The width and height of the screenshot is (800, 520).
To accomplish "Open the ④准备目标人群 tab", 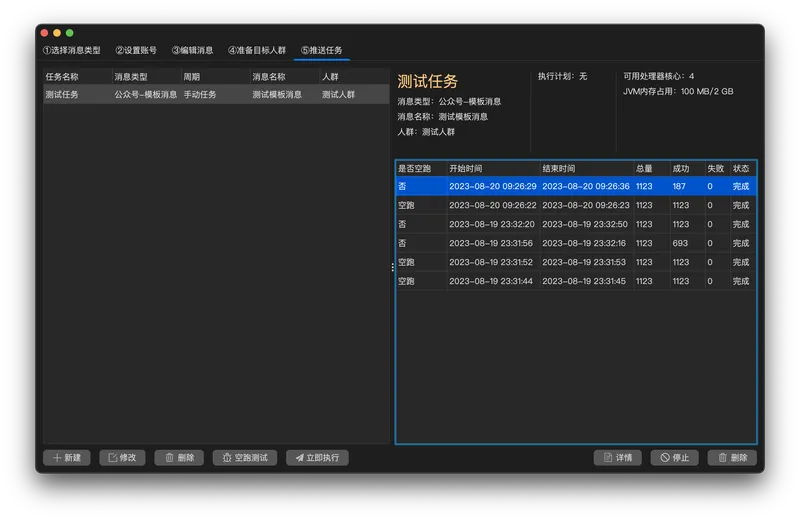I will 257,50.
